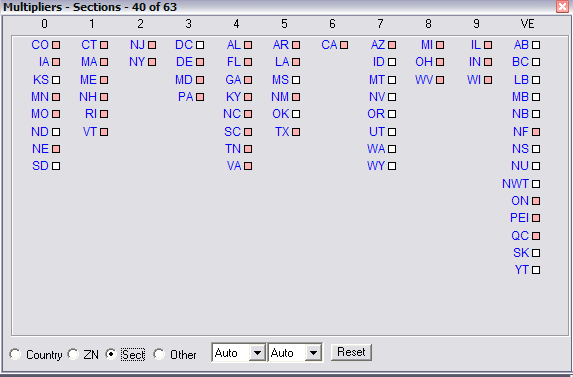Toggle the ID section box

[x=392, y=62]
